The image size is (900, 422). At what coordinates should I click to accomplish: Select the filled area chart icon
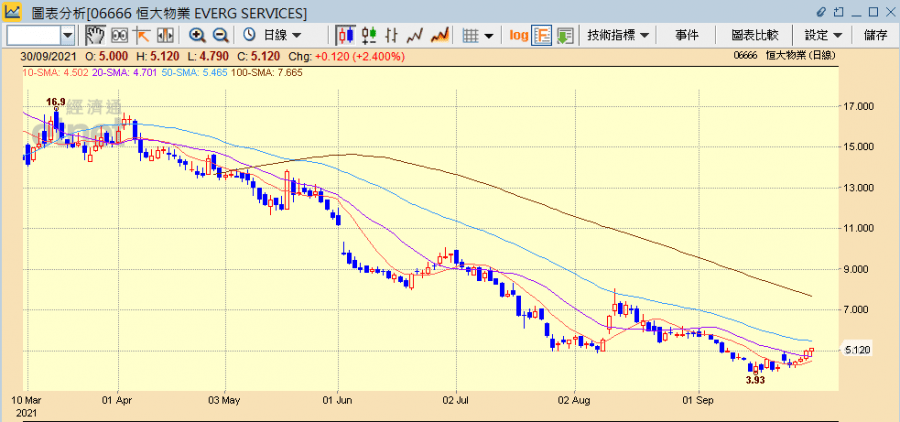tap(440, 35)
